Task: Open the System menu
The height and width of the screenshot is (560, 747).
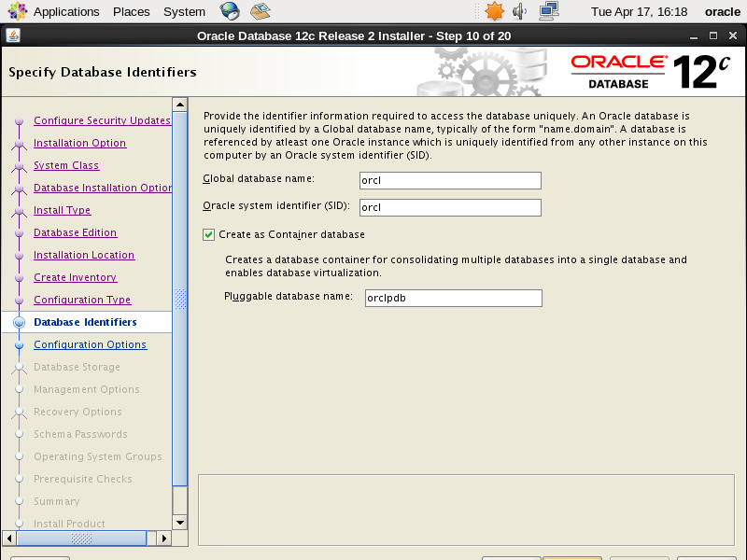Action: tap(184, 11)
